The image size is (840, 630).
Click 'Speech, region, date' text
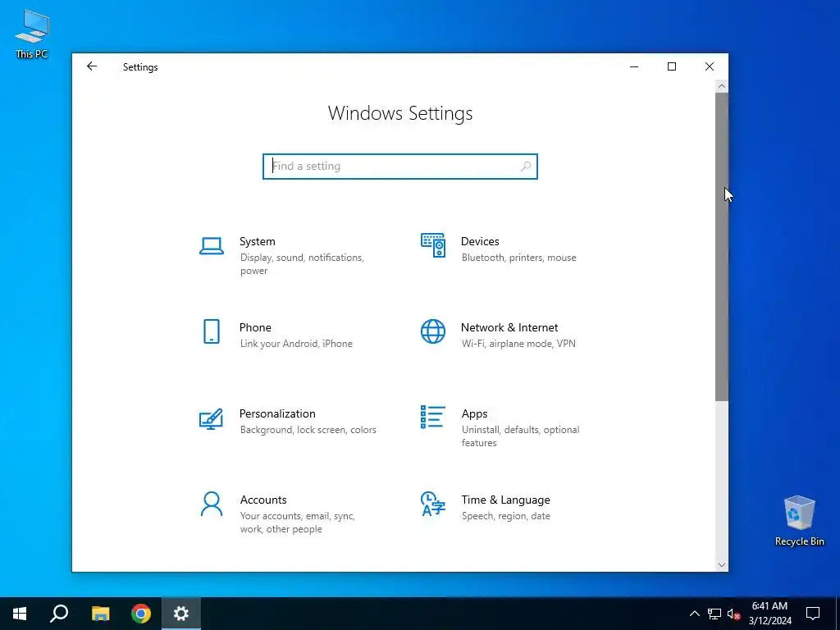505,516
